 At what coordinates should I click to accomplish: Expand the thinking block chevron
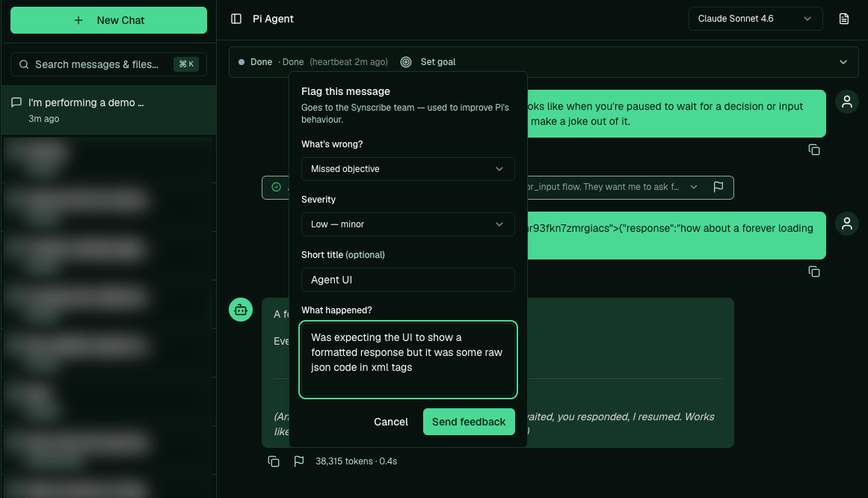[x=694, y=187]
